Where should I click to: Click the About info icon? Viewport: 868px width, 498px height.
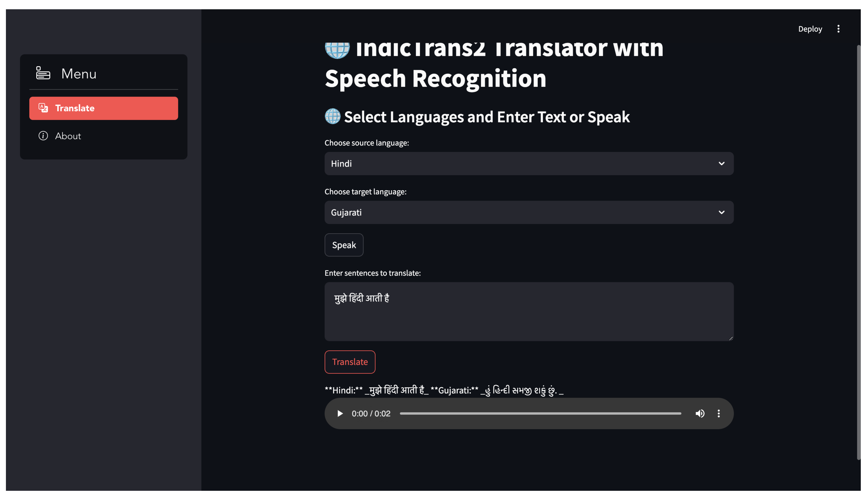coord(43,136)
